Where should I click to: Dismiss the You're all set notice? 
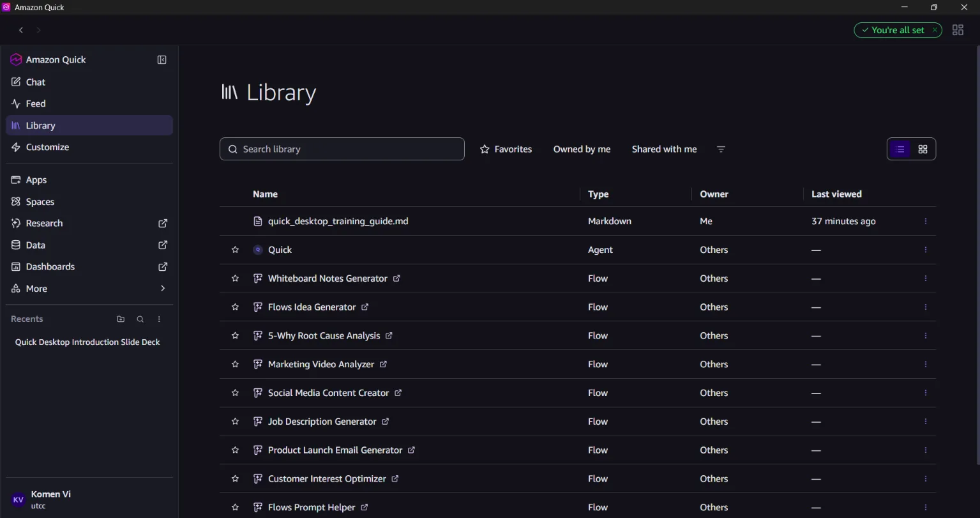coord(935,30)
